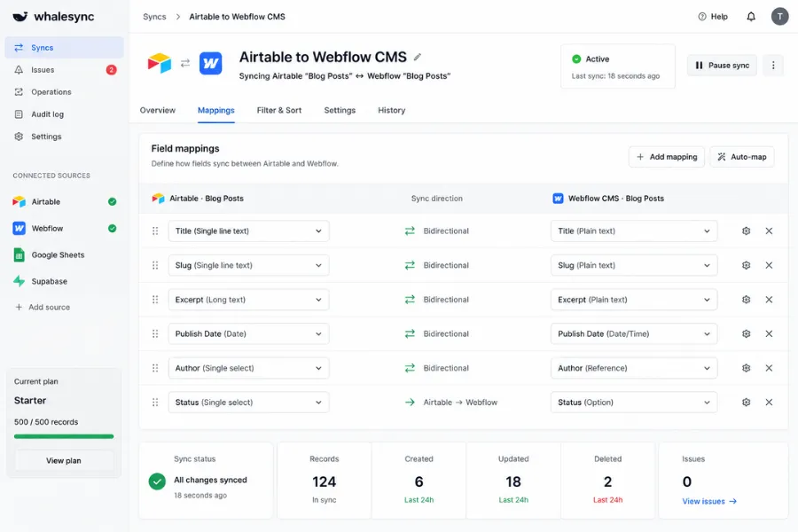Switch to the History tab
The width and height of the screenshot is (798, 532).
tap(391, 111)
